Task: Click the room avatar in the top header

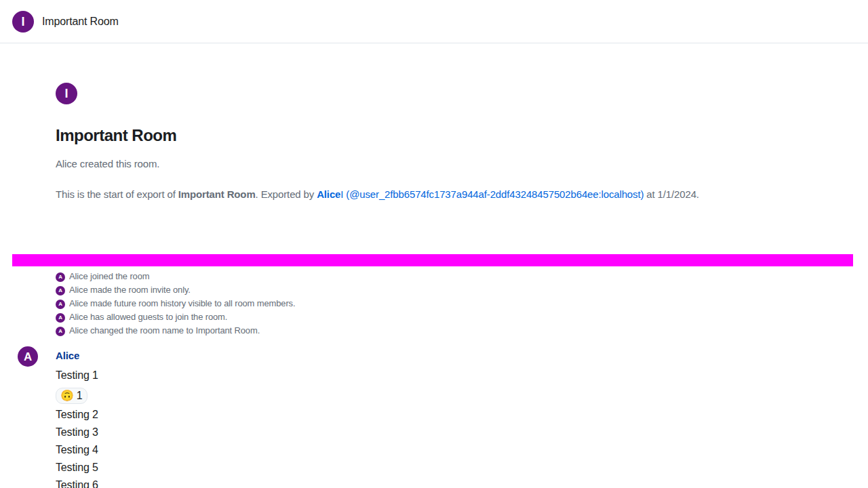Action: tap(23, 22)
